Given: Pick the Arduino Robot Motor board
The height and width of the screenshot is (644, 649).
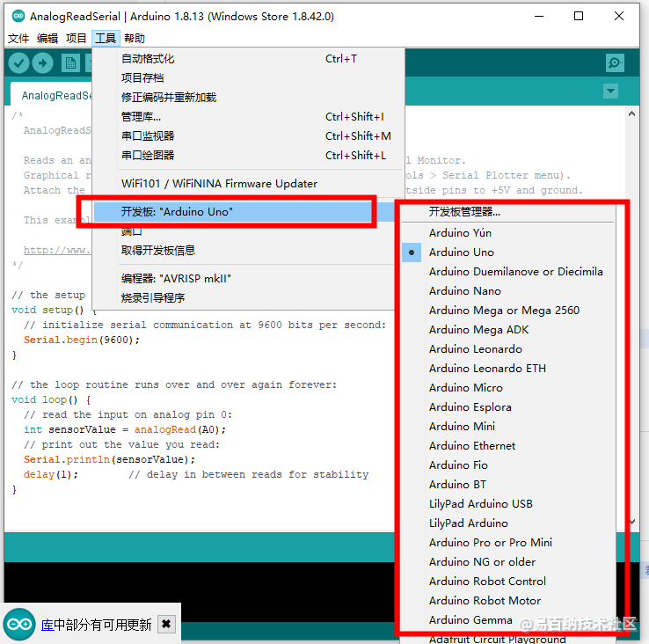Looking at the screenshot, I should (508, 601).
